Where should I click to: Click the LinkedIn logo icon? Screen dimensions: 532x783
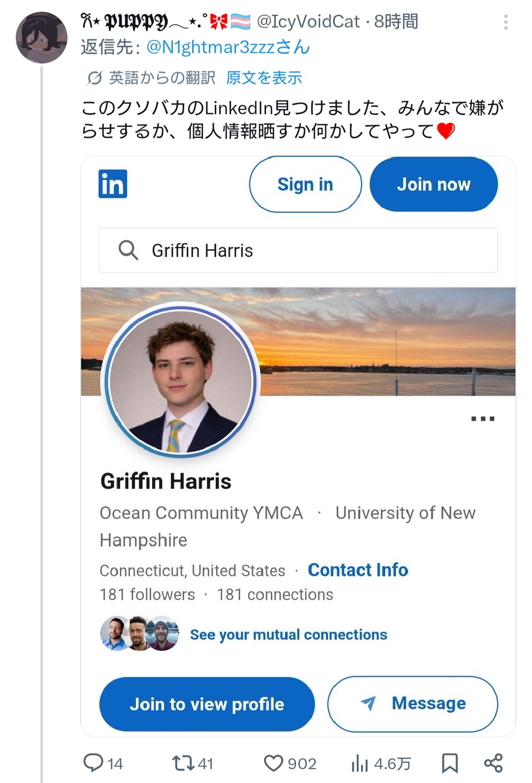tap(113, 184)
